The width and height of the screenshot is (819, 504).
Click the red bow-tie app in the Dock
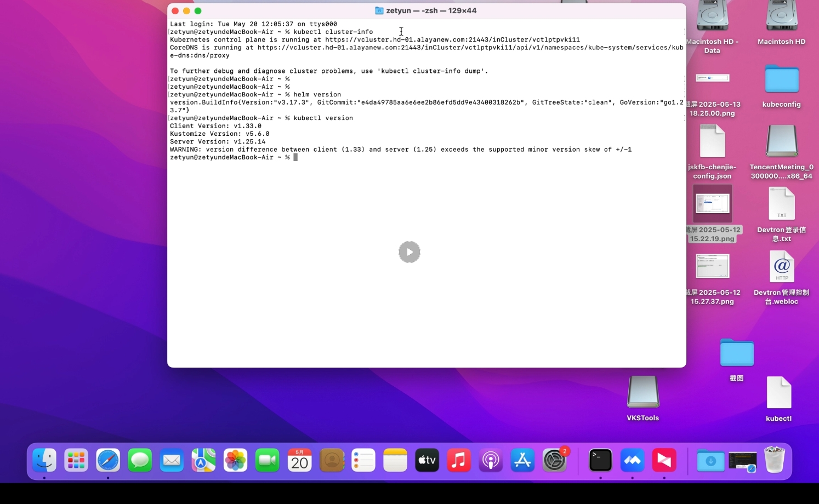coord(664,460)
